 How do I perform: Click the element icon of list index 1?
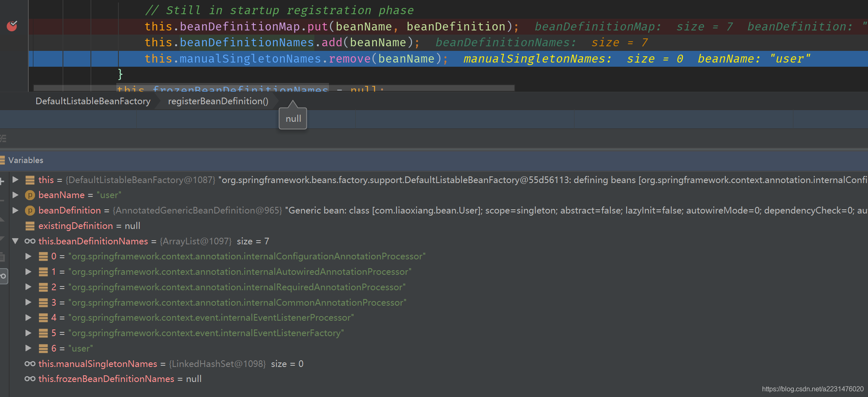(x=43, y=271)
